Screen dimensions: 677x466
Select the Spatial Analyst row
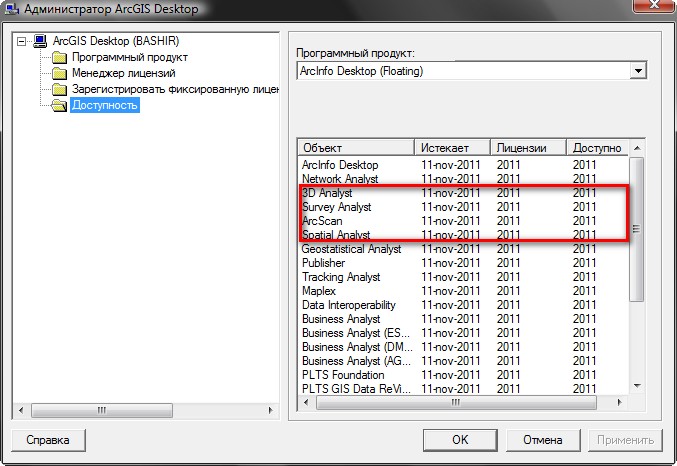pyautogui.click(x=464, y=235)
